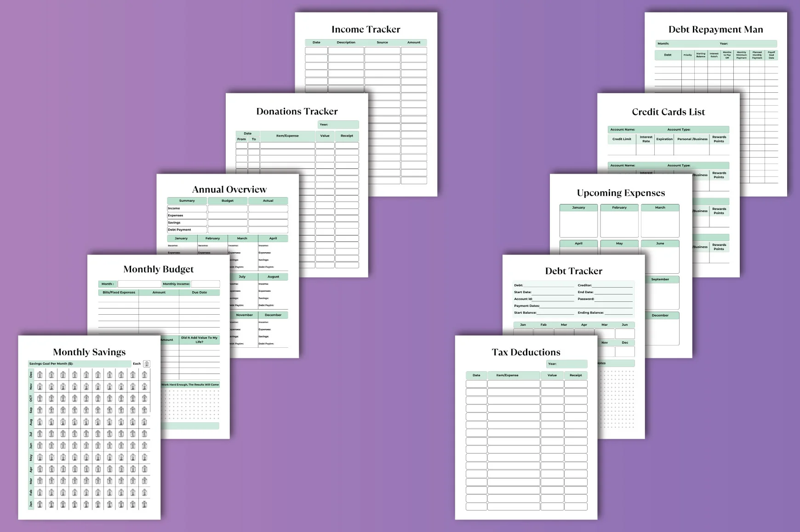Click the Jan row label in Monthly Savings
Image resolution: width=800 pixels, height=532 pixels.
point(31,504)
